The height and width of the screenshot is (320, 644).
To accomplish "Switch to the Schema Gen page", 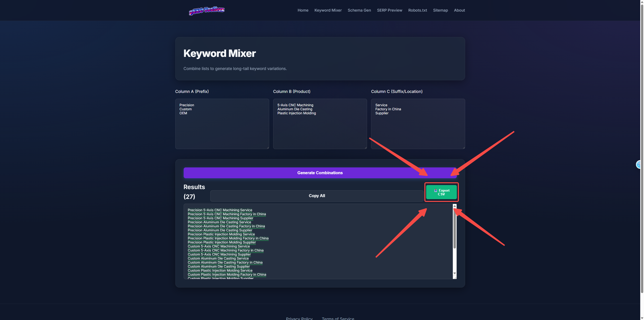I will pyautogui.click(x=359, y=10).
